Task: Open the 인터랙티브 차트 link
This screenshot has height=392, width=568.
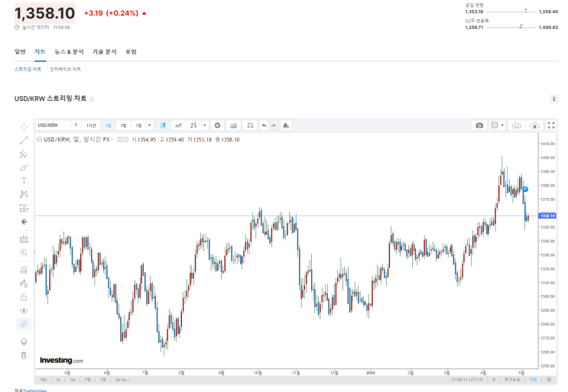Action: point(66,69)
